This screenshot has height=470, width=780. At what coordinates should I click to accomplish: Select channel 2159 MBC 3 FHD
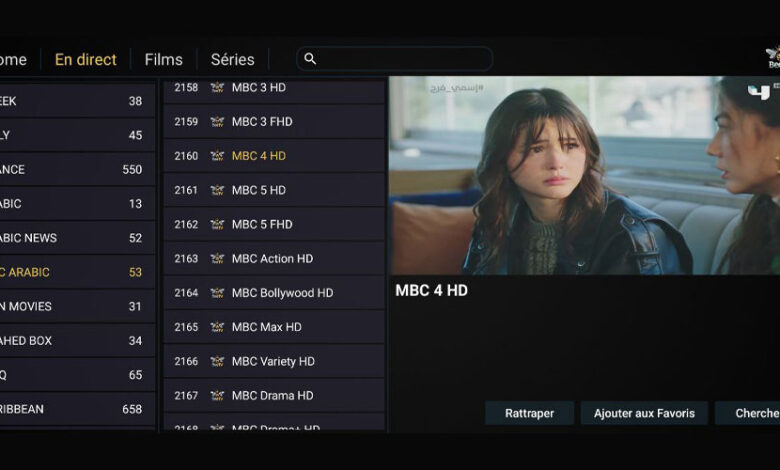pos(274,122)
